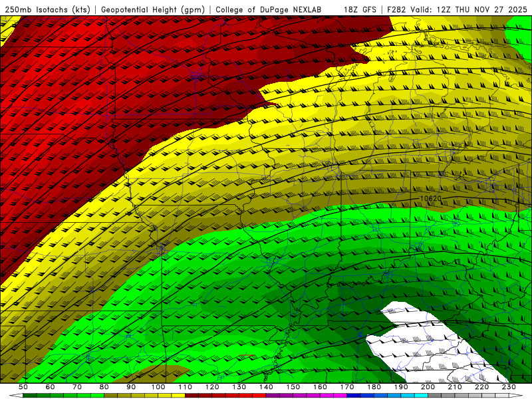Click the 60 value on the color scale
This screenshot has width=532, height=399.
[51, 387]
